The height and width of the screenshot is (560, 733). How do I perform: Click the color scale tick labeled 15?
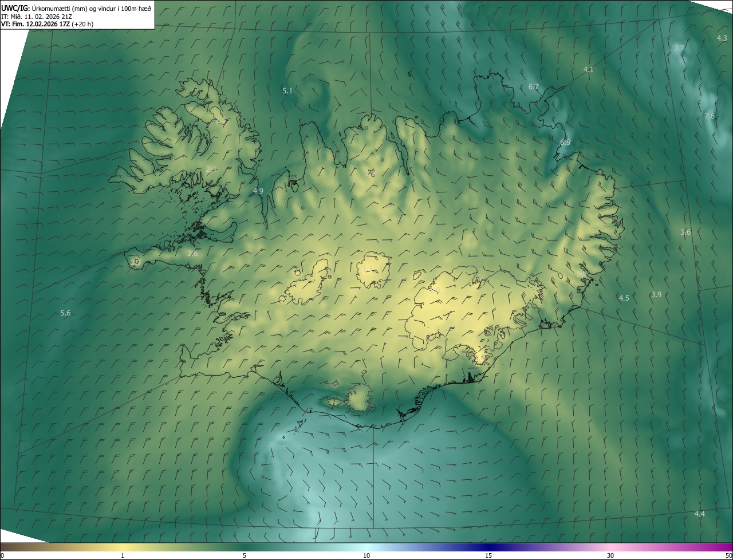pos(488,555)
